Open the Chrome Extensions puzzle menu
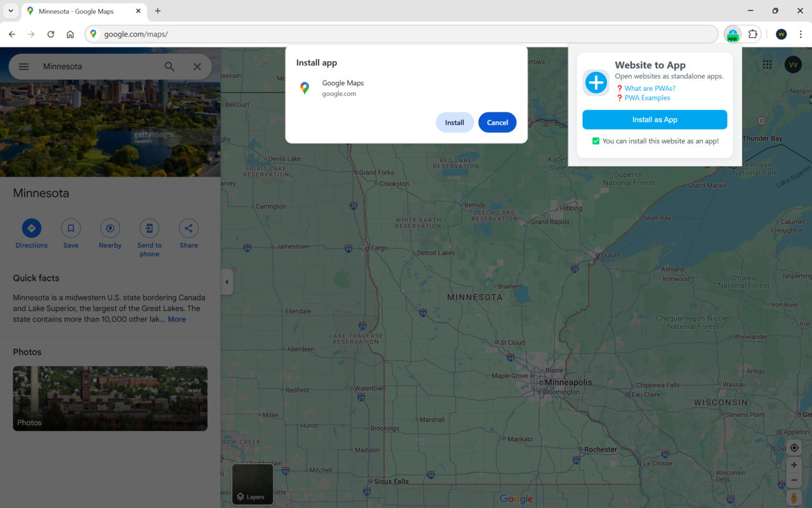The width and height of the screenshot is (812, 508). coord(753,34)
